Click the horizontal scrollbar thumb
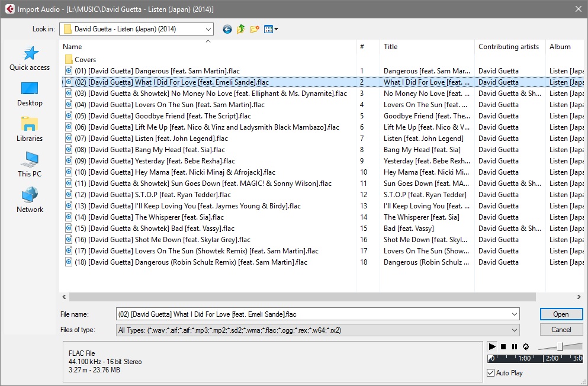The image size is (588, 386). tap(302, 297)
